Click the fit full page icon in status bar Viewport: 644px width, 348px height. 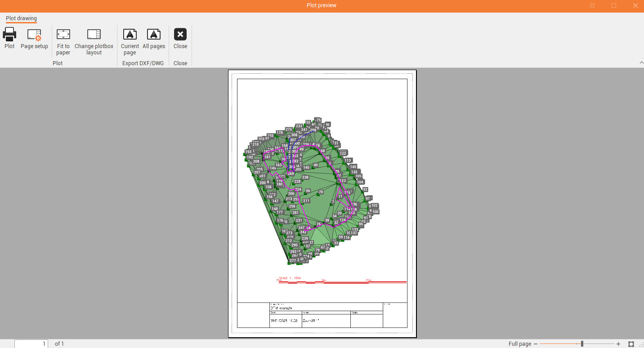(x=631, y=344)
